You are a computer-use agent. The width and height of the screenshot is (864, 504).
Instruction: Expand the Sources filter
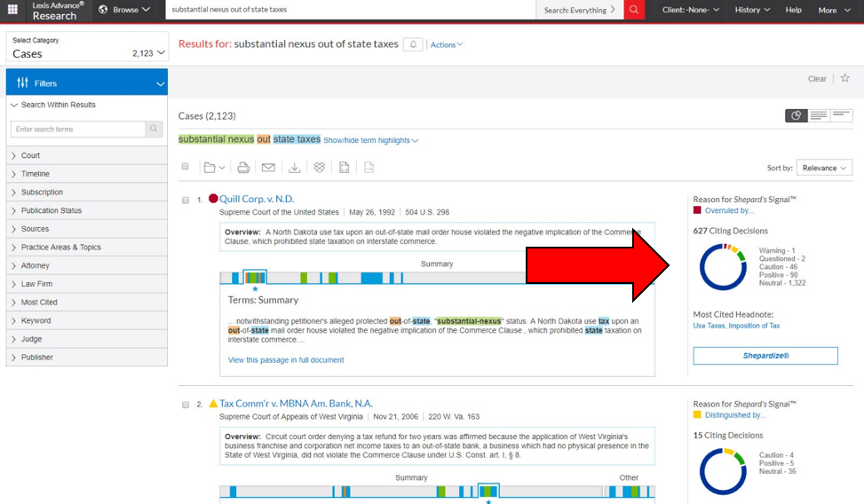point(86,229)
